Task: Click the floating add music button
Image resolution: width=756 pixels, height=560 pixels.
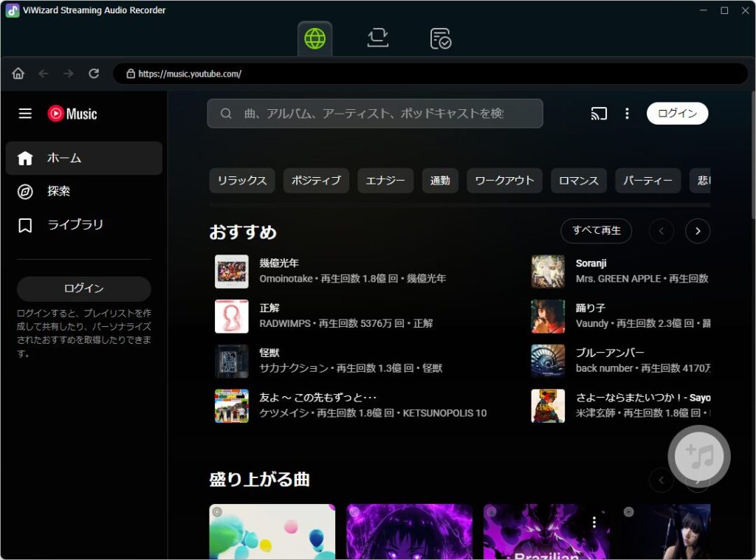Action: pyautogui.click(x=698, y=456)
